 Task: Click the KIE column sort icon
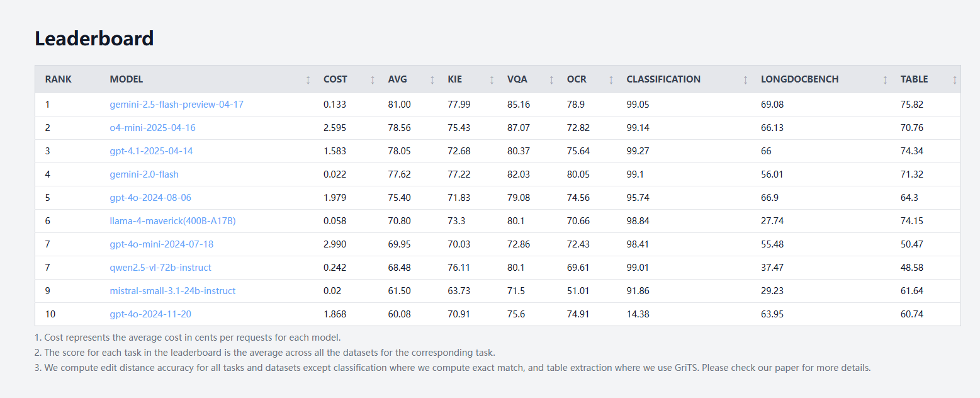point(492,80)
